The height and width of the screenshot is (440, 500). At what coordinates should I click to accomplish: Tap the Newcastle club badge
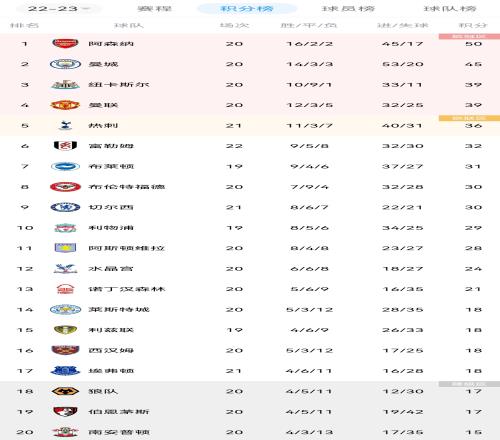[65, 84]
